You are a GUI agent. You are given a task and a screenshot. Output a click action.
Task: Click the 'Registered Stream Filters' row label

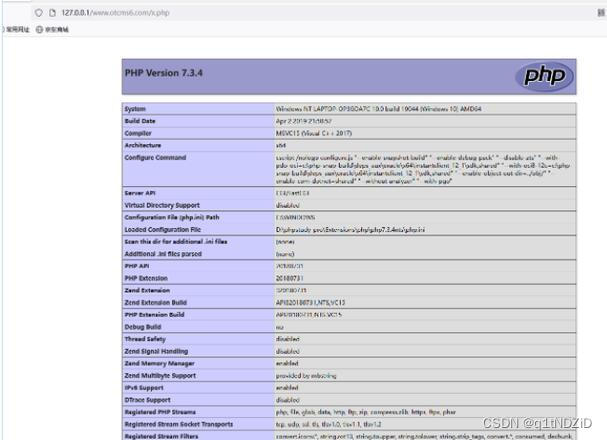pos(161,436)
